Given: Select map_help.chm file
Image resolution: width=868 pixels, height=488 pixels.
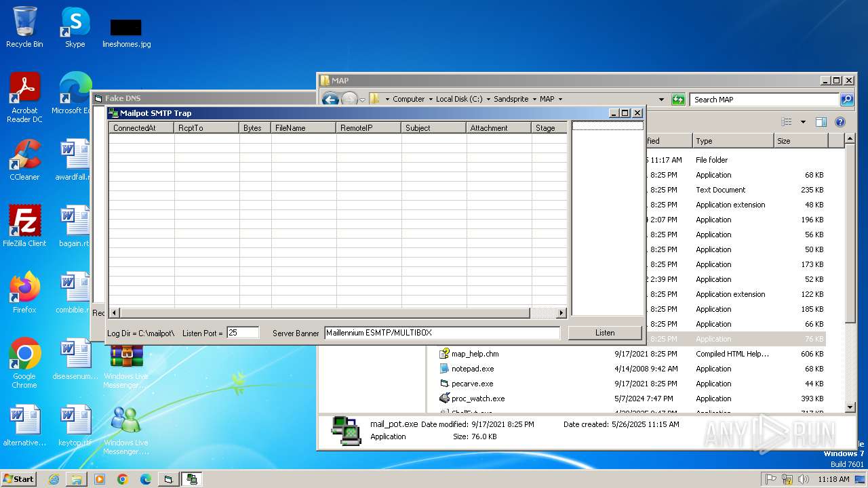Looking at the screenshot, I should click(475, 354).
